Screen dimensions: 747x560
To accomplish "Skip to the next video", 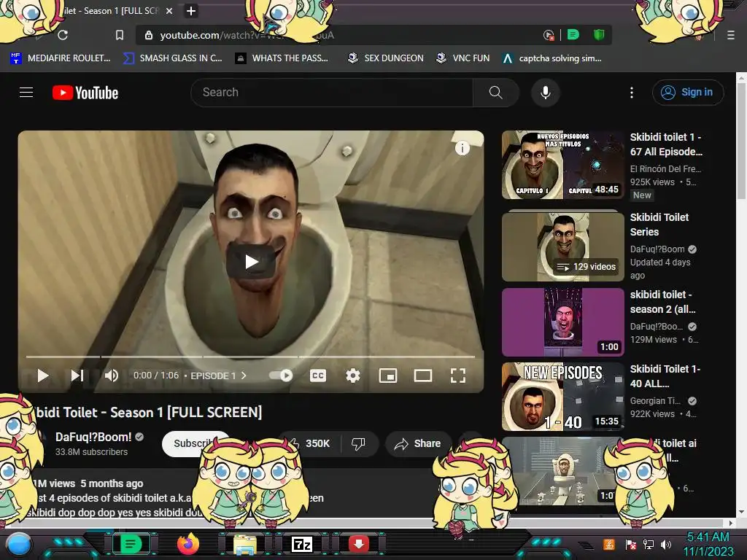I will click(77, 376).
